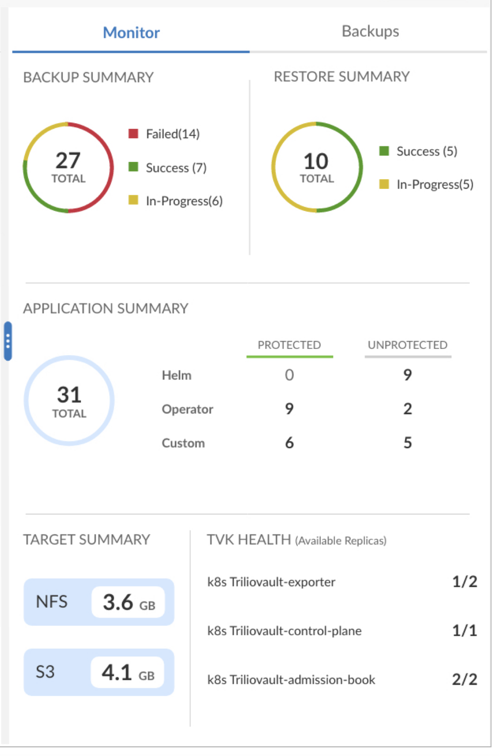Viewport: 499px width, 756px height.
Task: Click the red Failed(14) legend swatch
Action: pos(135,135)
